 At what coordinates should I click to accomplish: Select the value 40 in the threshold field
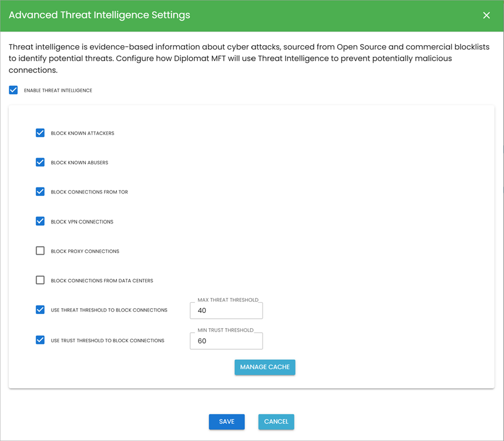tap(200, 310)
